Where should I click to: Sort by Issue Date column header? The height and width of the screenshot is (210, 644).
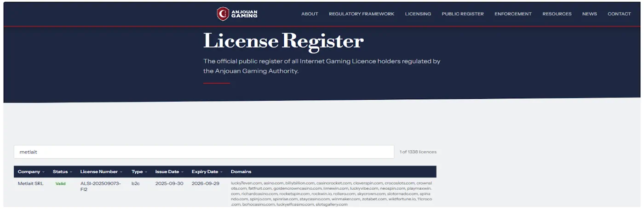point(169,172)
